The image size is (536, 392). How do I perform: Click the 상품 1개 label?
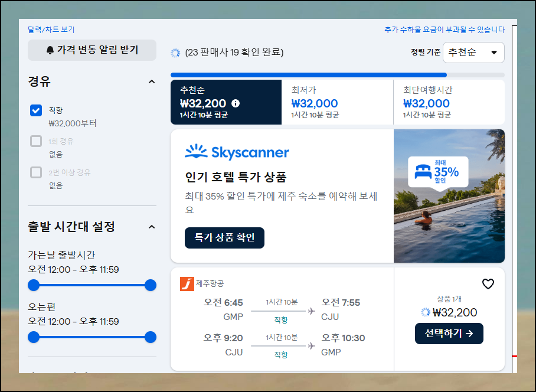[449, 299]
